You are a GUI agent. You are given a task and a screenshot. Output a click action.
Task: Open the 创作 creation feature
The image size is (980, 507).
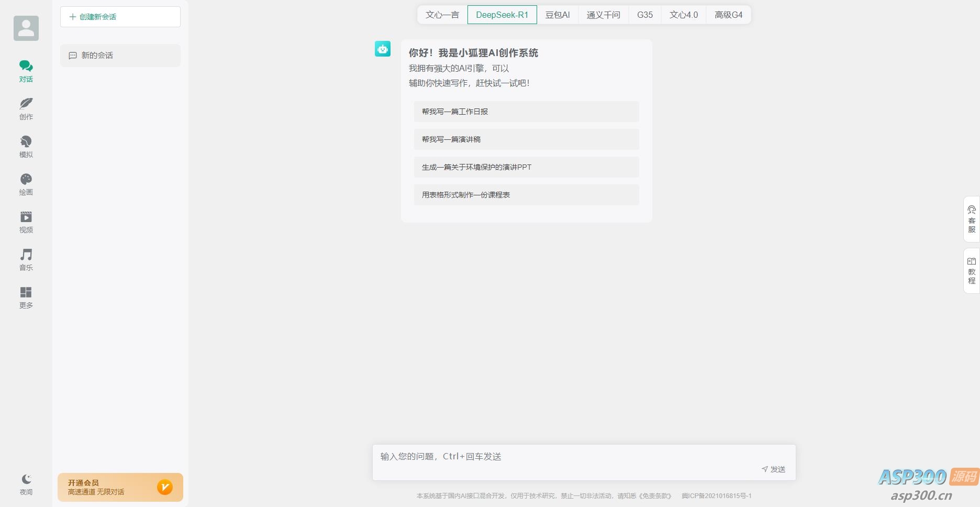click(26, 109)
